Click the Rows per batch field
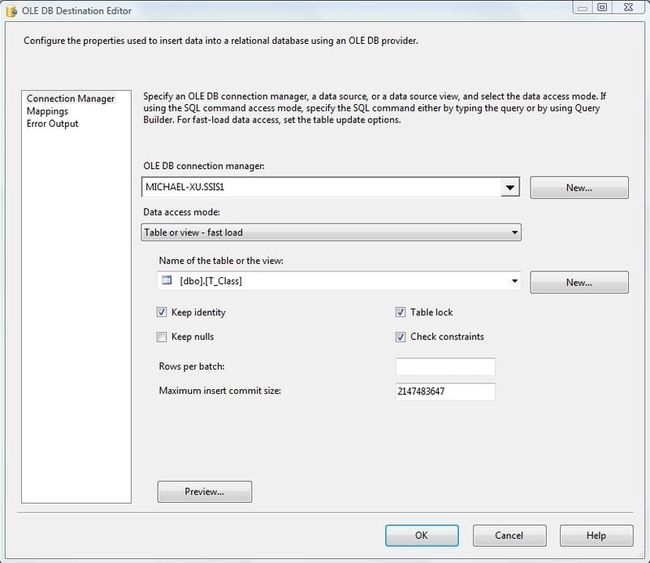 coord(445,367)
